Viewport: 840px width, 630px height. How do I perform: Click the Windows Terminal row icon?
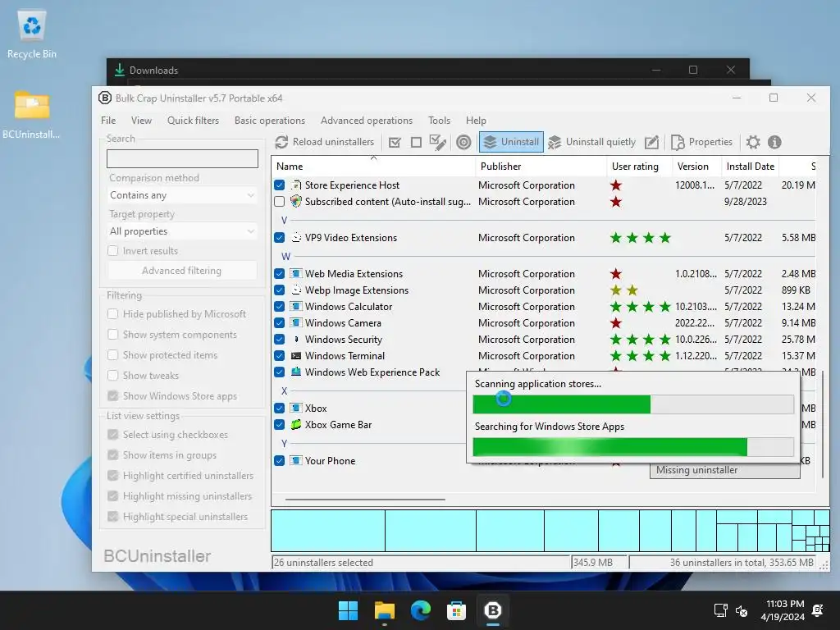point(295,356)
